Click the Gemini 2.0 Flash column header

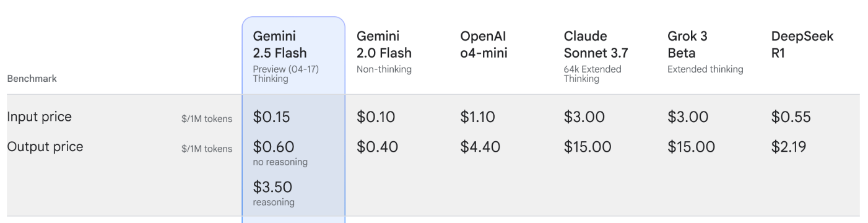(384, 45)
